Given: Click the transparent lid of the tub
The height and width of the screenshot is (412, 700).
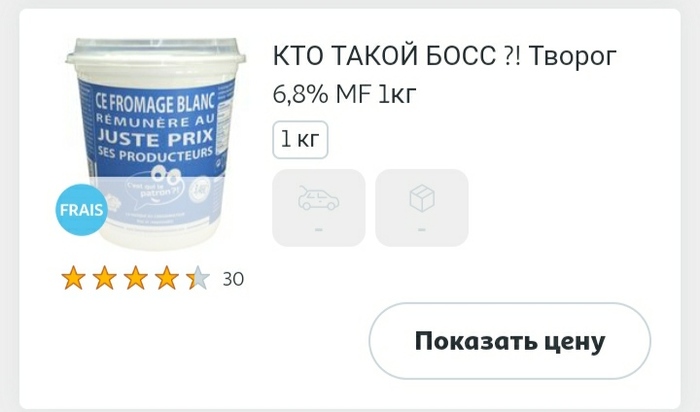Looking at the screenshot, I should point(155,51).
